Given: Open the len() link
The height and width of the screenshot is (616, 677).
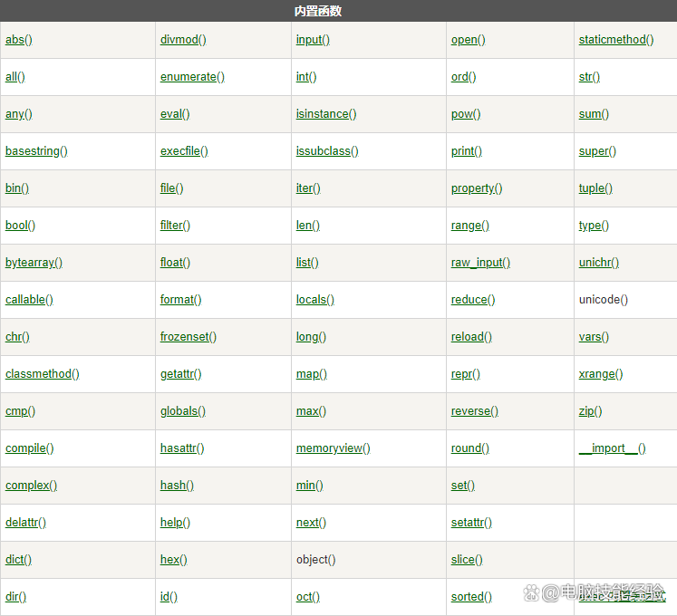Looking at the screenshot, I should [x=307, y=226].
